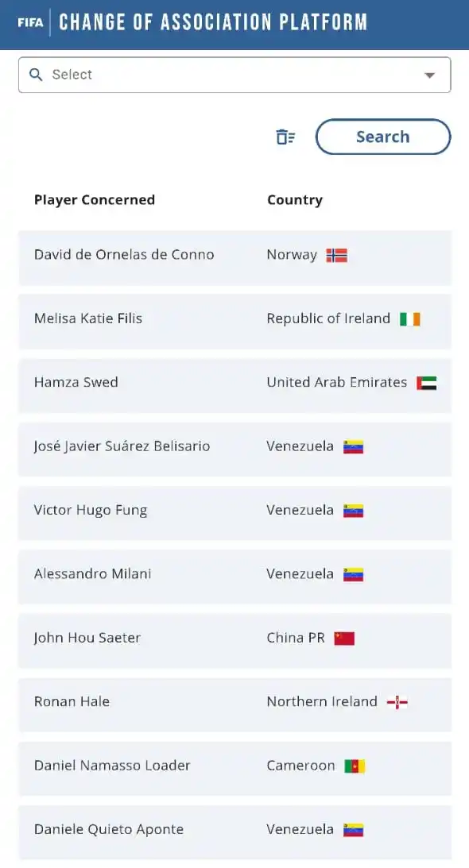The width and height of the screenshot is (469, 868).
Task: Click the Country column header
Action: [x=295, y=200]
